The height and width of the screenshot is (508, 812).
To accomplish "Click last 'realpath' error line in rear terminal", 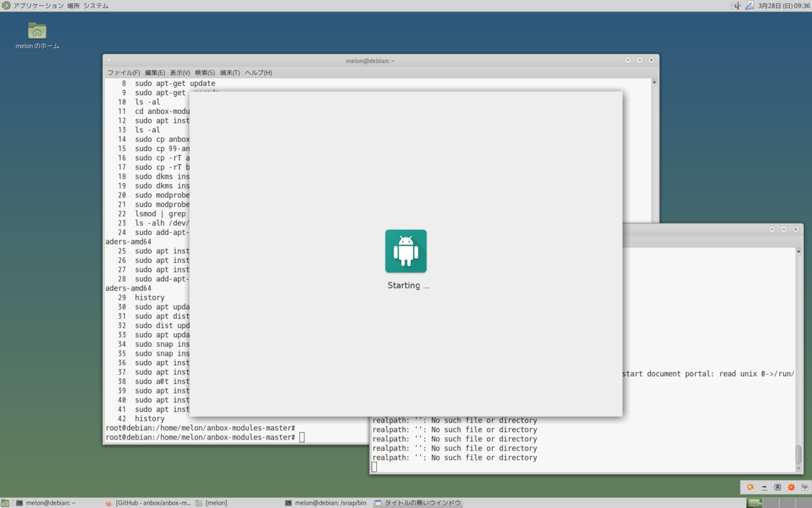I will click(455, 457).
